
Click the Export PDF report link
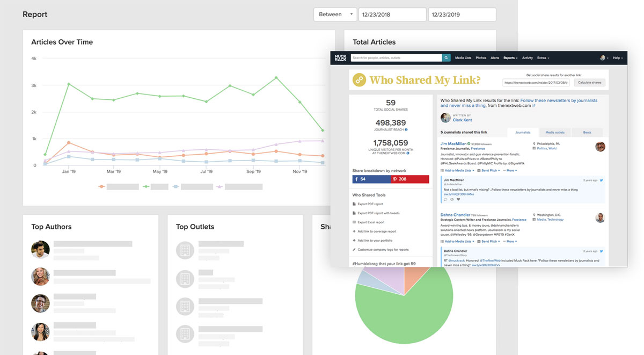click(x=370, y=204)
